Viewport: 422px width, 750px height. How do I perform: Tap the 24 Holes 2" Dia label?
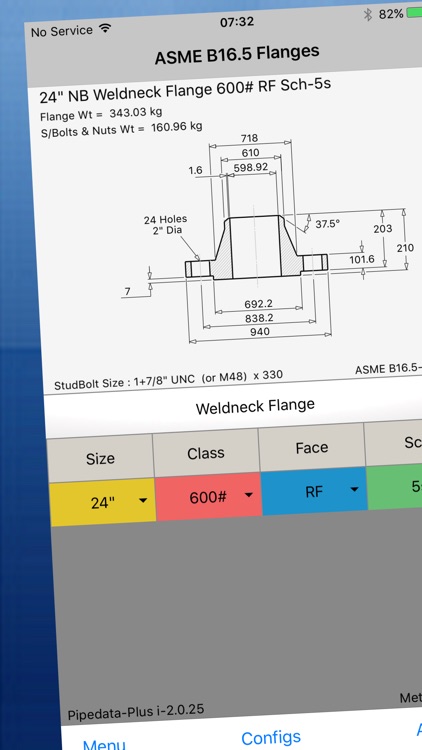click(x=166, y=224)
